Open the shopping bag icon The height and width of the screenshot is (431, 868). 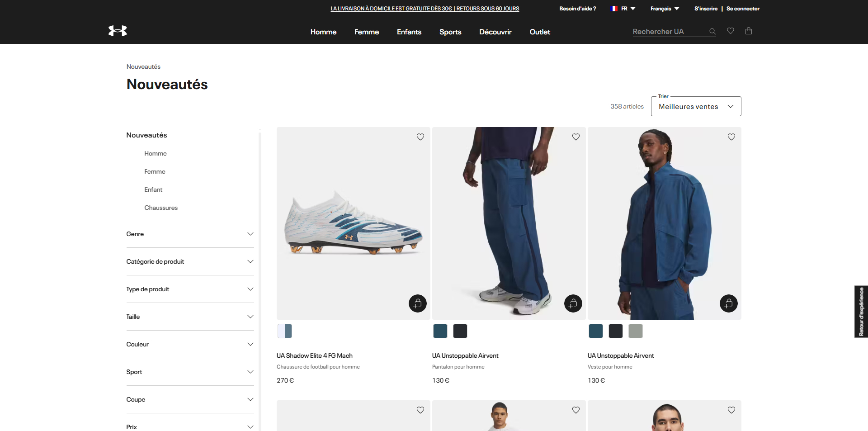coord(749,31)
